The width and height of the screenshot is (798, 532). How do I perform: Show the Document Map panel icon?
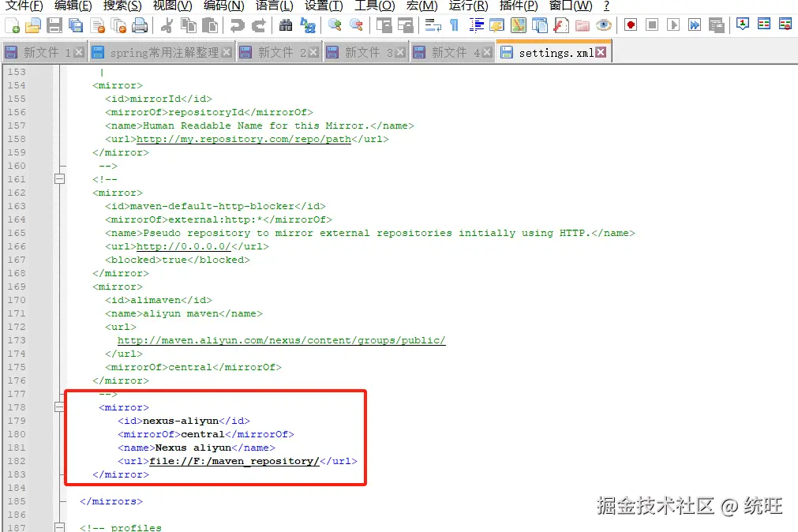click(518, 25)
